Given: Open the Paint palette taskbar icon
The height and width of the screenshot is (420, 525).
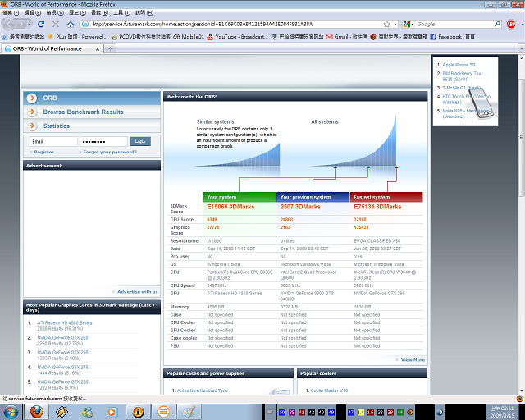Looking at the screenshot, I should (x=189, y=412).
